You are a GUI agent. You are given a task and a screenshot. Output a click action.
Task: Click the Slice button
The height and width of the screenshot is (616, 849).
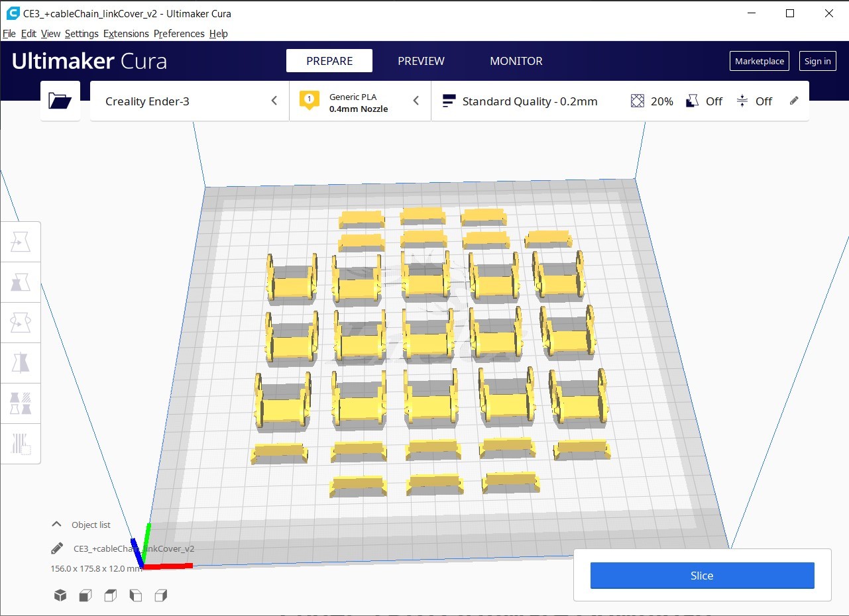702,576
